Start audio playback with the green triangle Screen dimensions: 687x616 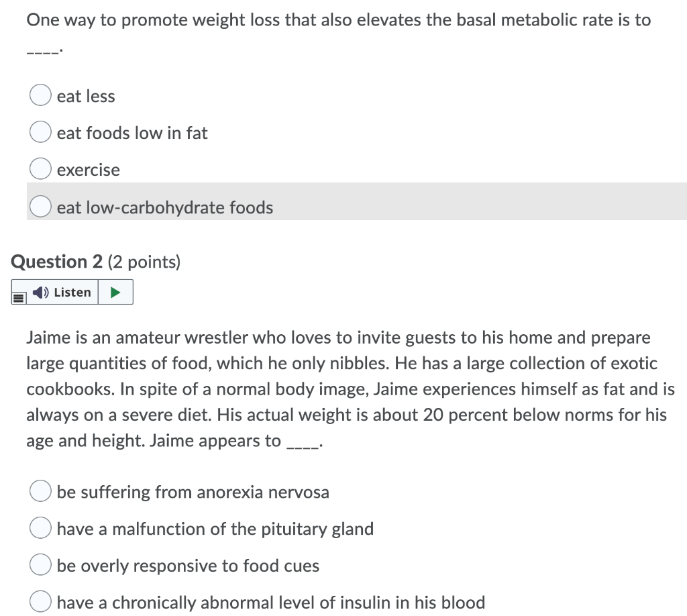click(115, 292)
